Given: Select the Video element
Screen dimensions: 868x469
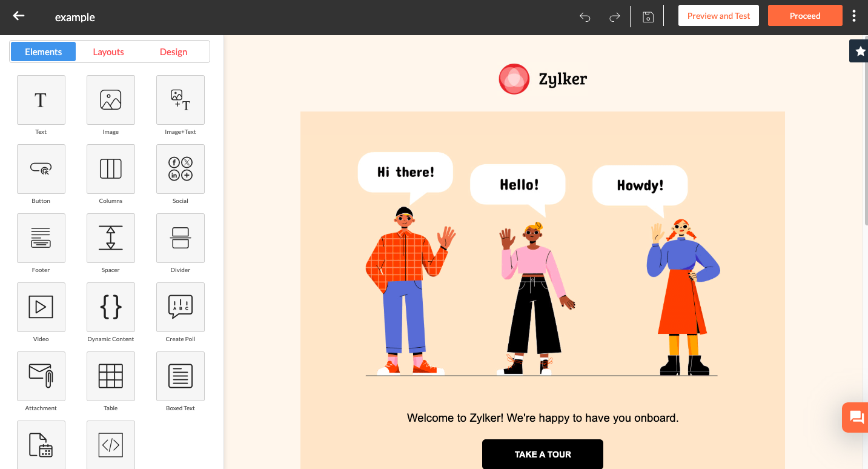Looking at the screenshot, I should (x=41, y=307).
